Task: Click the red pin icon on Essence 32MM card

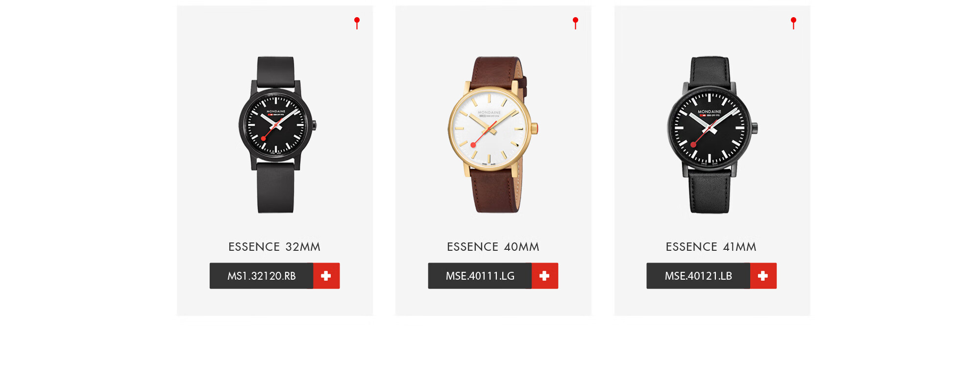Action: point(357,23)
